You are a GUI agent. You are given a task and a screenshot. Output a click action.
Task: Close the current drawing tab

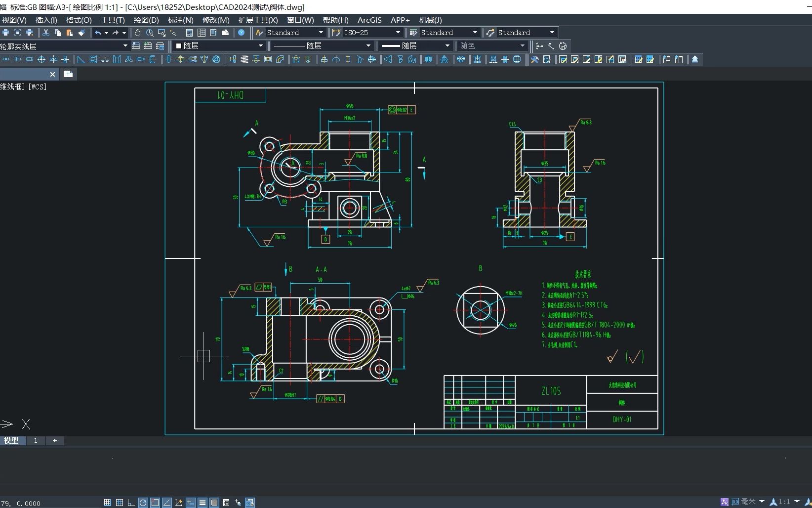[52, 74]
